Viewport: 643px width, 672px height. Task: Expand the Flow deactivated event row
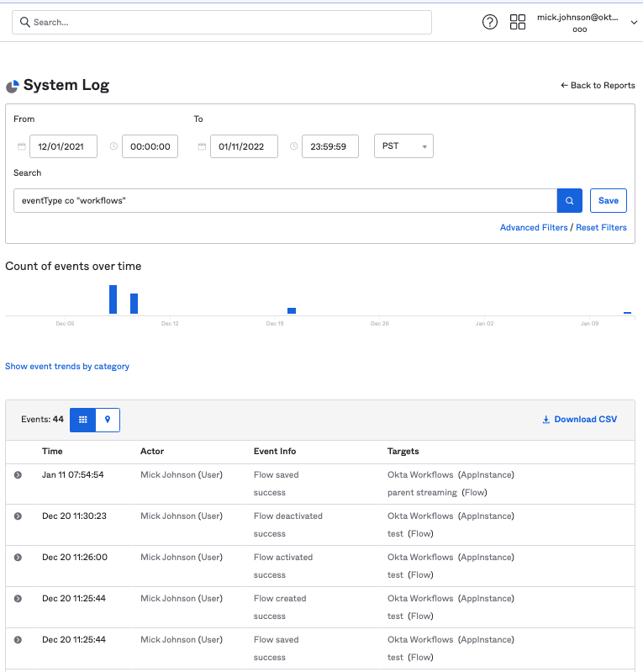coord(18,516)
